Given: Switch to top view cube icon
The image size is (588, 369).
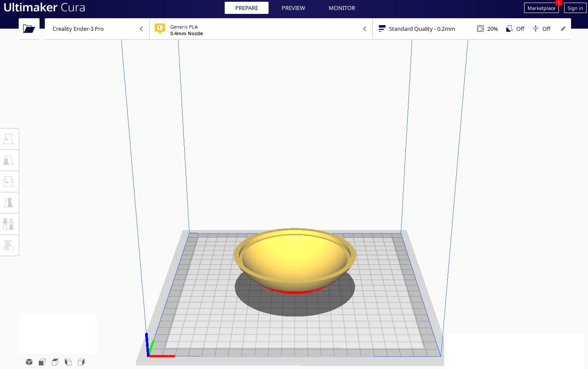Looking at the screenshot, I should pos(55,362).
